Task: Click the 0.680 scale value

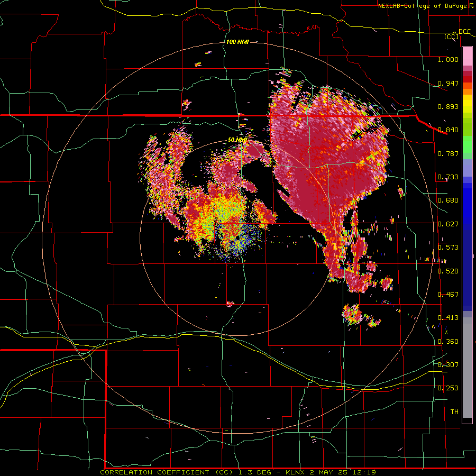Action: pyautogui.click(x=448, y=200)
